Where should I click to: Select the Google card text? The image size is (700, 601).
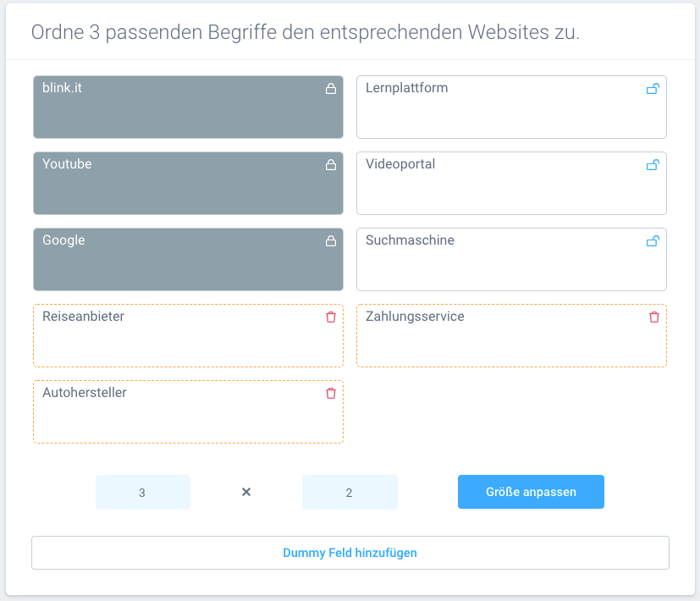pyautogui.click(x=63, y=240)
